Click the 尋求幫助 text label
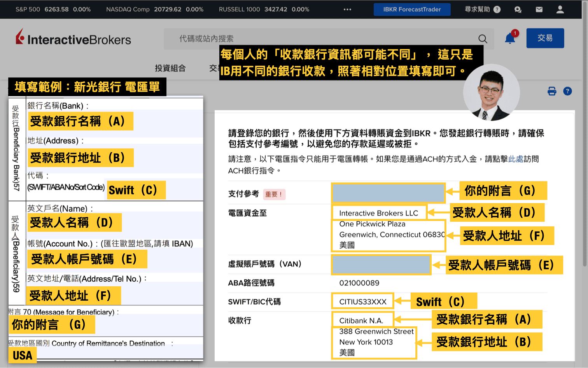The height and width of the screenshot is (368, 588). pyautogui.click(x=477, y=9)
